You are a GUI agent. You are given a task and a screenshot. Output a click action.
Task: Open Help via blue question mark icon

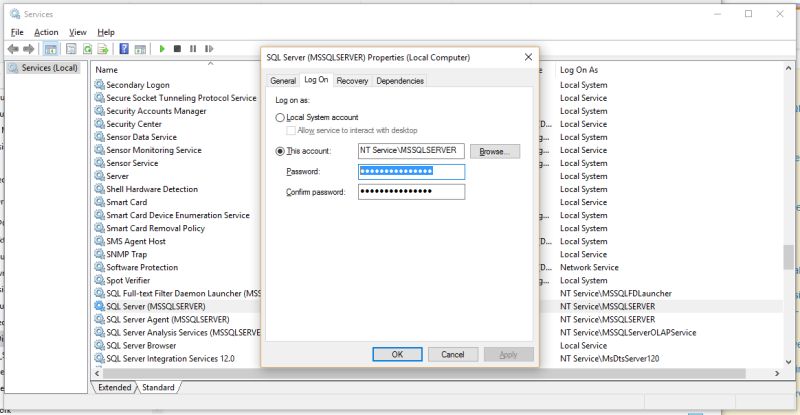[x=124, y=49]
